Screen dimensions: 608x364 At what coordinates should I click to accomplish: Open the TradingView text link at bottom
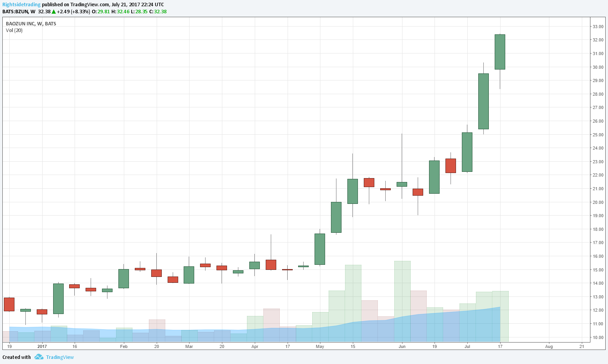point(60,357)
